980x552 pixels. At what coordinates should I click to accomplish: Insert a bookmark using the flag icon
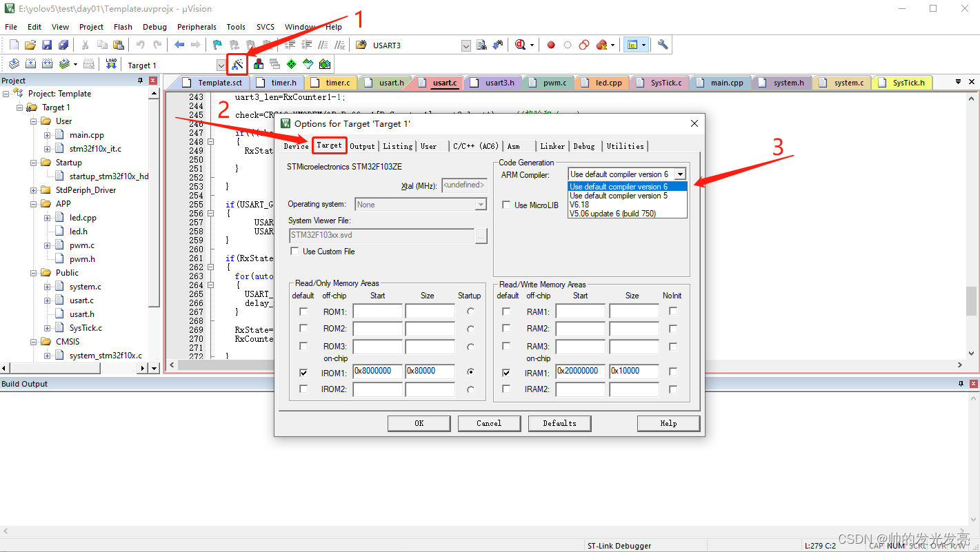click(217, 45)
